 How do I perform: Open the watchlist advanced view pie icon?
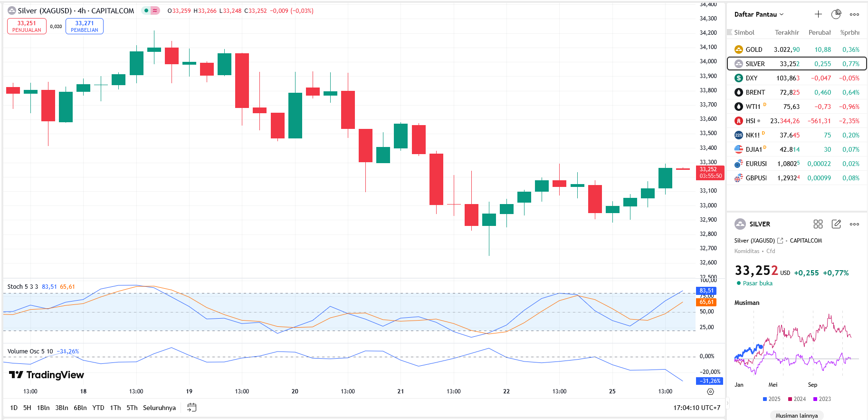coord(836,14)
